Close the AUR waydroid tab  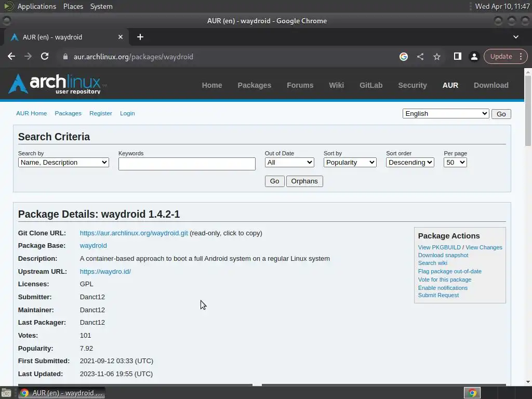pos(121,37)
